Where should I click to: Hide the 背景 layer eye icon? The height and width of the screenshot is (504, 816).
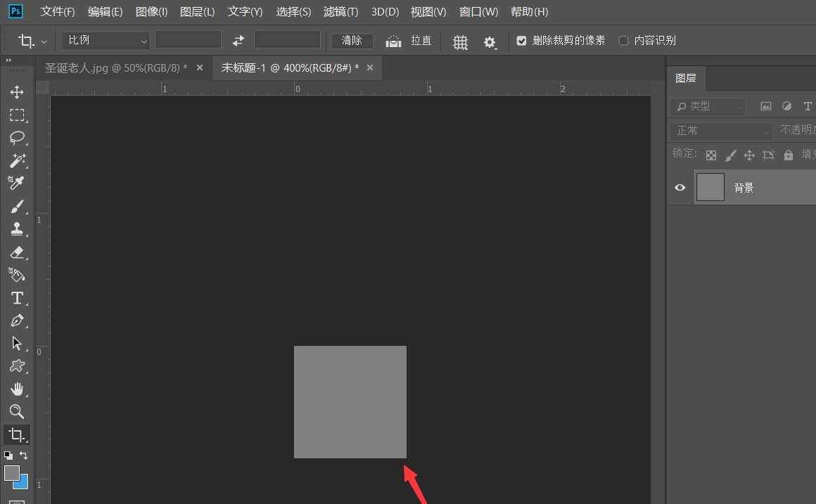tap(680, 187)
